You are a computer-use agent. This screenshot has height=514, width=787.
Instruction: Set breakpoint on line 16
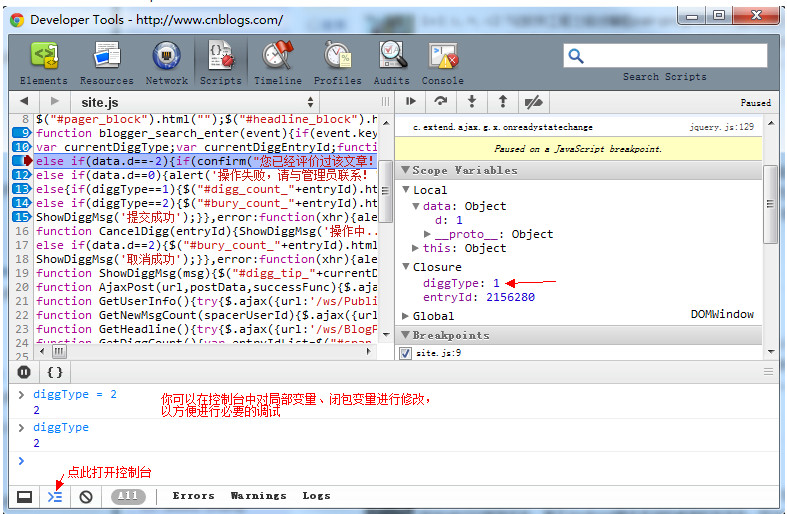tap(22, 231)
